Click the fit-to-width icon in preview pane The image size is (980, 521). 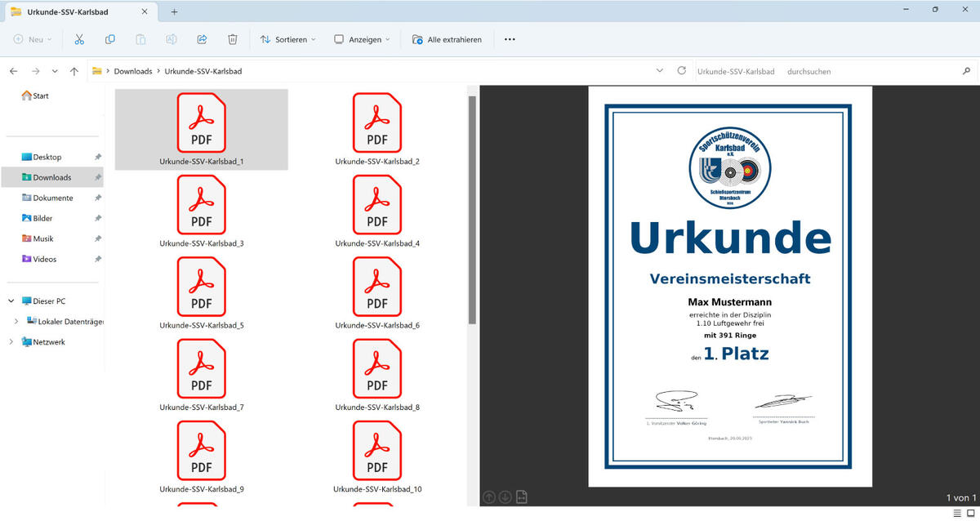pyautogui.click(x=522, y=497)
